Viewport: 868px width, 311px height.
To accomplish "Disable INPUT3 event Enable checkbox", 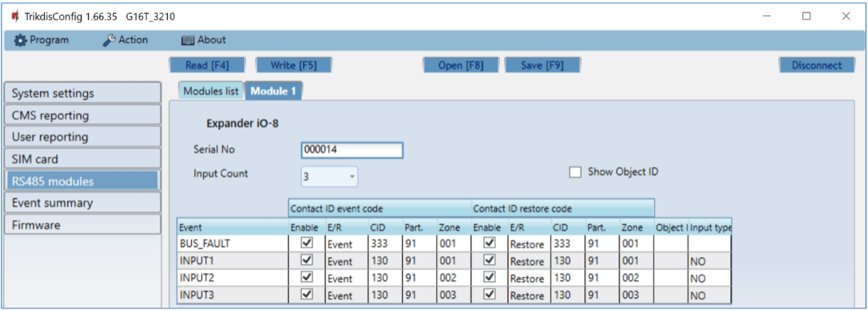I will [x=306, y=295].
